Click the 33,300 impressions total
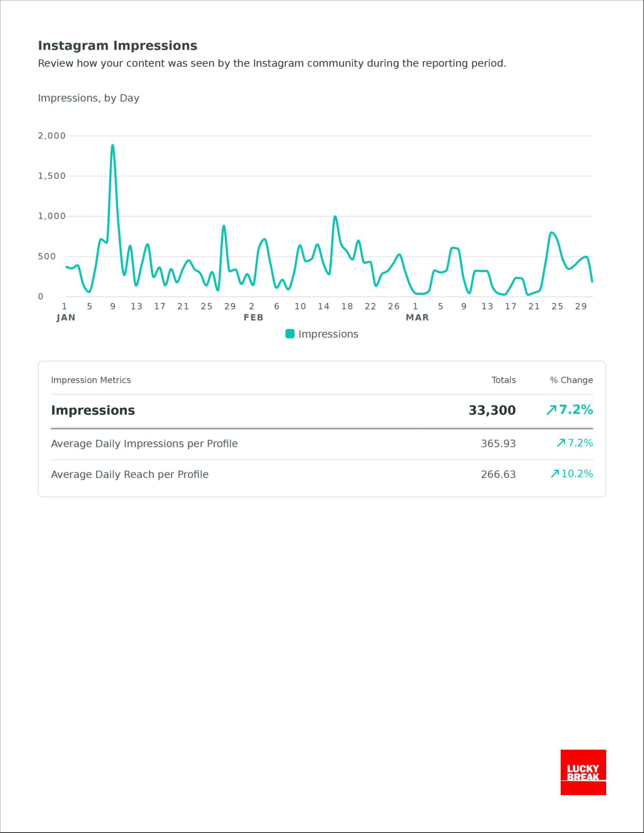The image size is (644, 833). click(492, 410)
